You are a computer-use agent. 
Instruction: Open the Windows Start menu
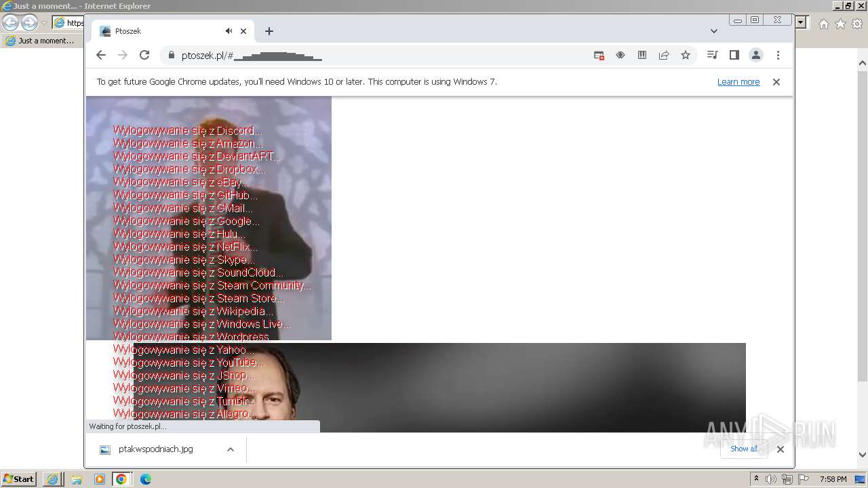pos(19,479)
